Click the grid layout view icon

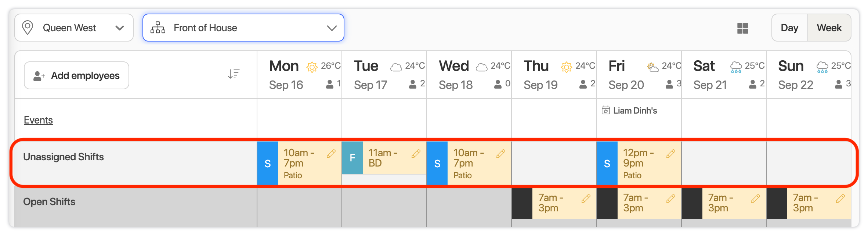(x=742, y=28)
